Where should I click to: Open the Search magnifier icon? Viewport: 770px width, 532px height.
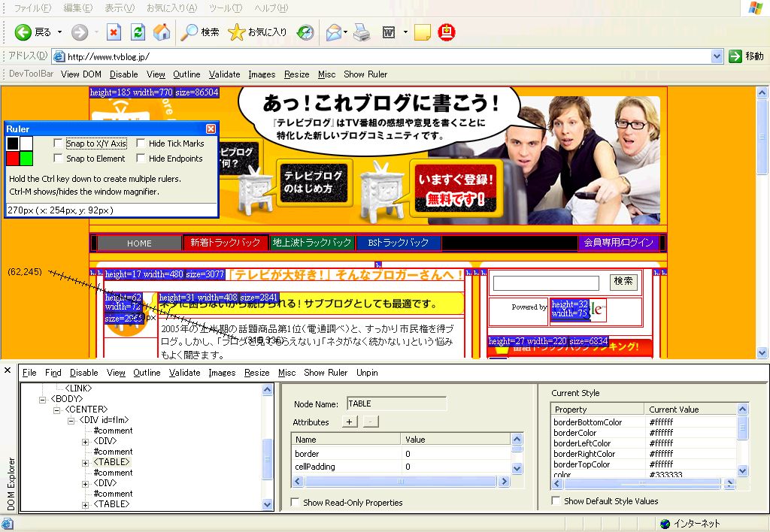pyautogui.click(x=189, y=32)
